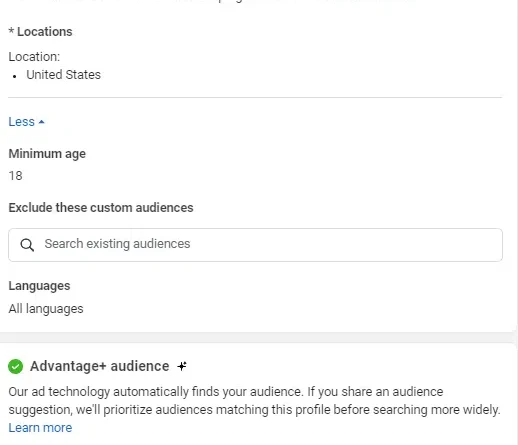Collapse options with the Less link
This screenshot has height=445, width=518.
pyautogui.click(x=26, y=122)
